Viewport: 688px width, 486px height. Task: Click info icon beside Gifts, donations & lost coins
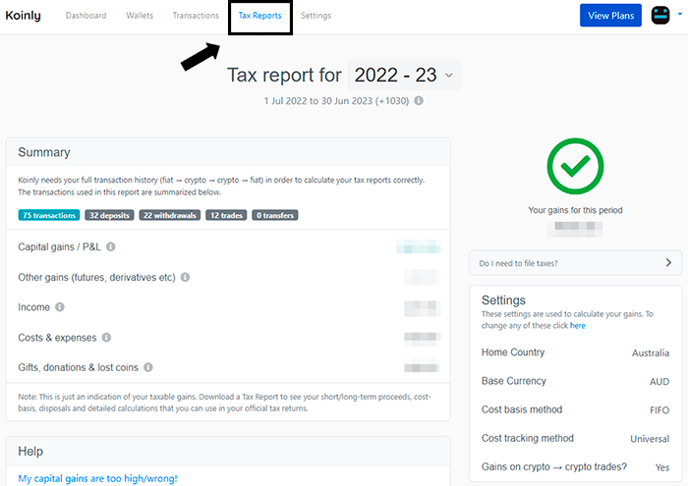(x=148, y=368)
